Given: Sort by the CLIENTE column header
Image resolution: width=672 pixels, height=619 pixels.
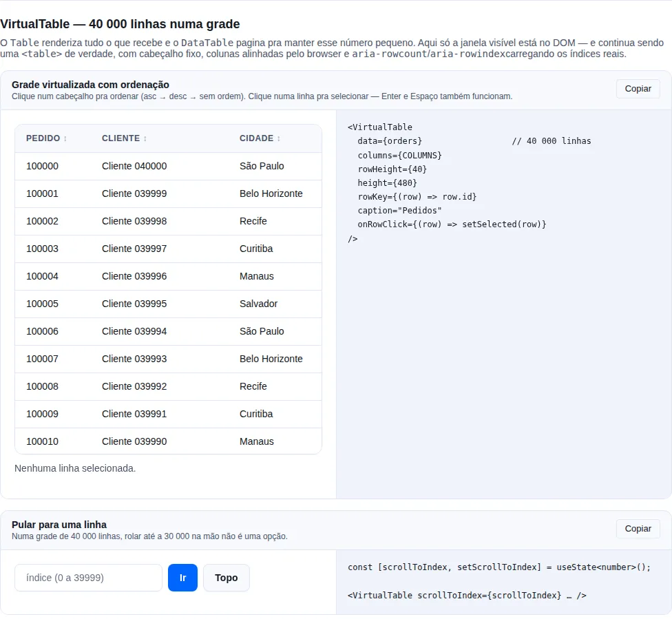Looking at the screenshot, I should [x=125, y=138].
